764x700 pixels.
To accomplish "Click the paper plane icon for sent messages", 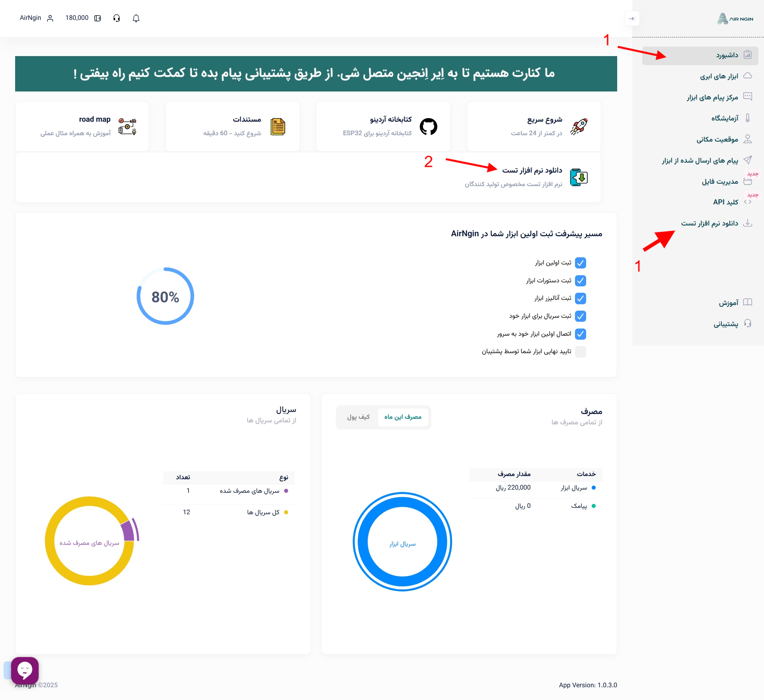I will coord(748,160).
